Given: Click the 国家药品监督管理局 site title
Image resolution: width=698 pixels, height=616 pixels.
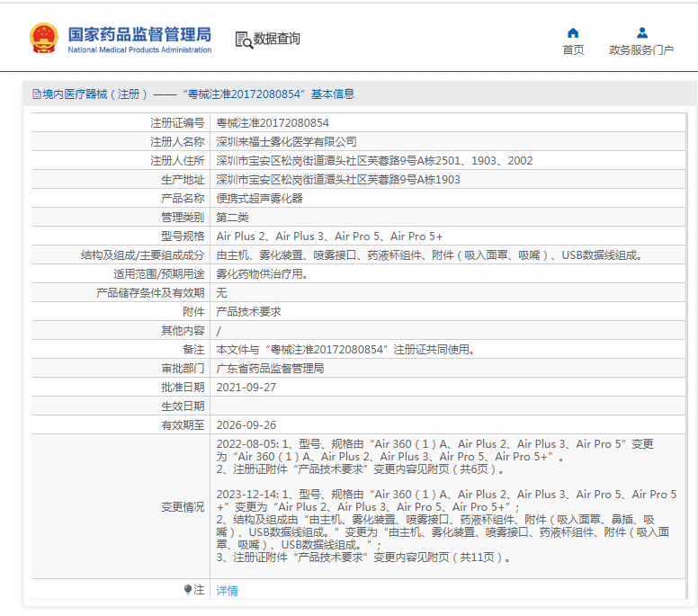Looking at the screenshot, I should click(x=139, y=34).
